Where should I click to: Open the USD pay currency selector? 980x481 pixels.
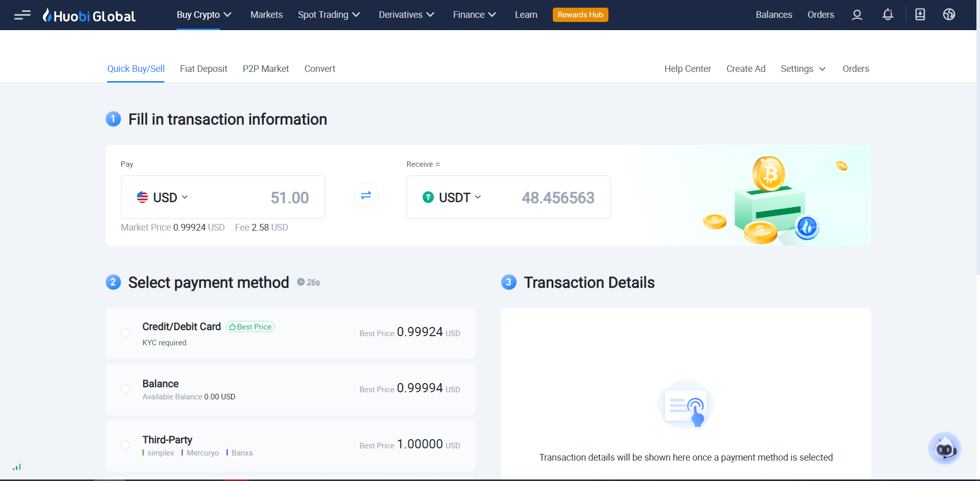[162, 197]
